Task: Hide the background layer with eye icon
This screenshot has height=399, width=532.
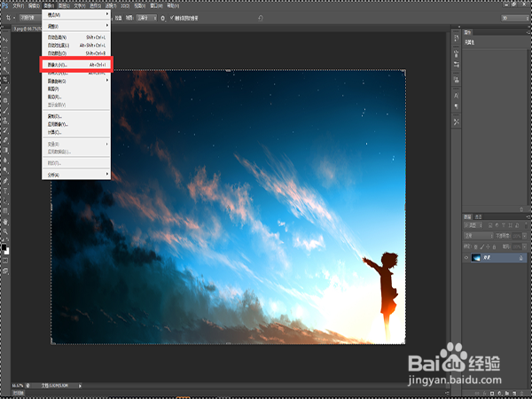Action: [x=466, y=258]
